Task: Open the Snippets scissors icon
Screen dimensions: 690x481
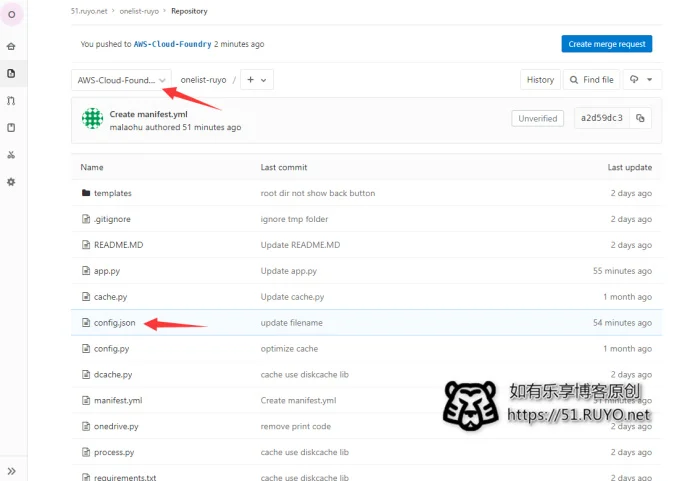Action: tap(11, 155)
